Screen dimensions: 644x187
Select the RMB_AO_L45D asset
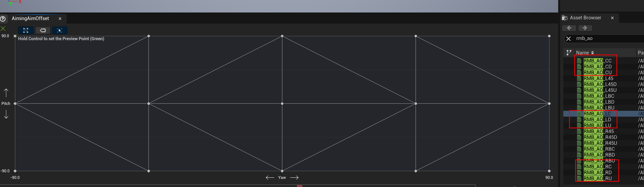coord(600,84)
